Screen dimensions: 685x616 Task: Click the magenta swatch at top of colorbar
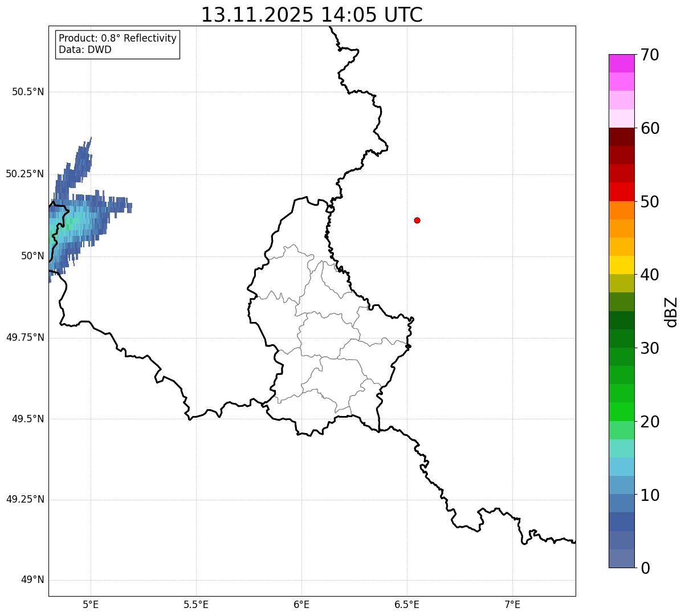click(x=622, y=63)
